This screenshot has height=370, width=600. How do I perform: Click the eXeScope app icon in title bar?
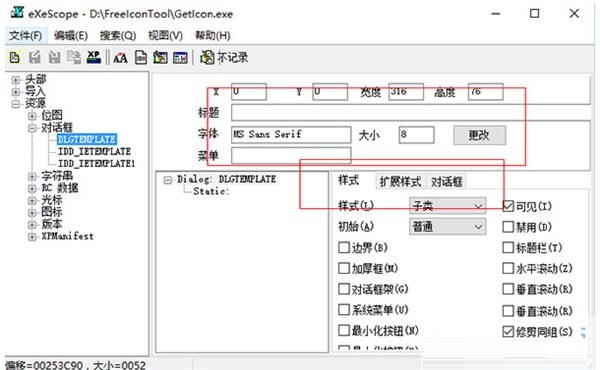pyautogui.click(x=17, y=13)
